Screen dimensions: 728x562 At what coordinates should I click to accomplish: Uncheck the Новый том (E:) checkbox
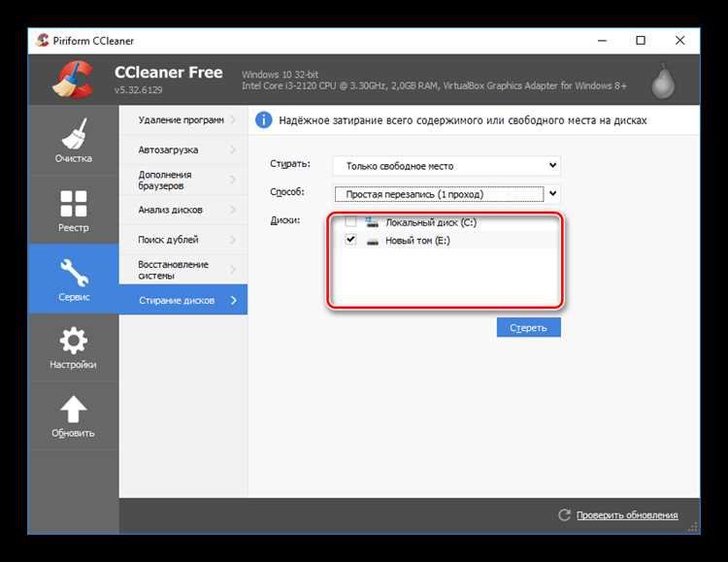(350, 240)
